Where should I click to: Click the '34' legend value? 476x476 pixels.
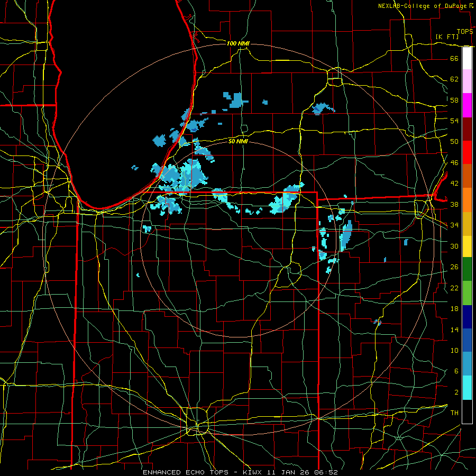(454, 225)
